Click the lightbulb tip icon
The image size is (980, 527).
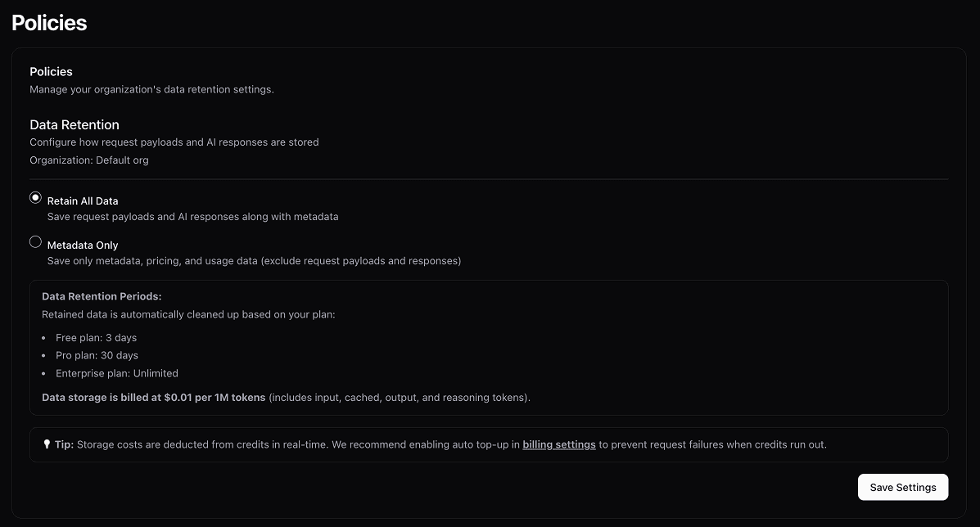47,444
